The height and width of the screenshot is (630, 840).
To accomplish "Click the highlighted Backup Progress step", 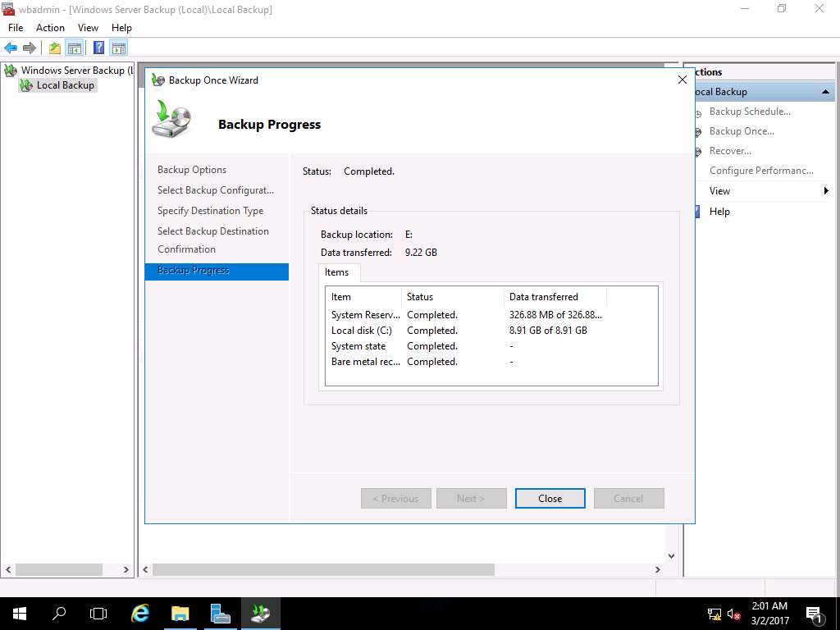I will click(x=217, y=271).
